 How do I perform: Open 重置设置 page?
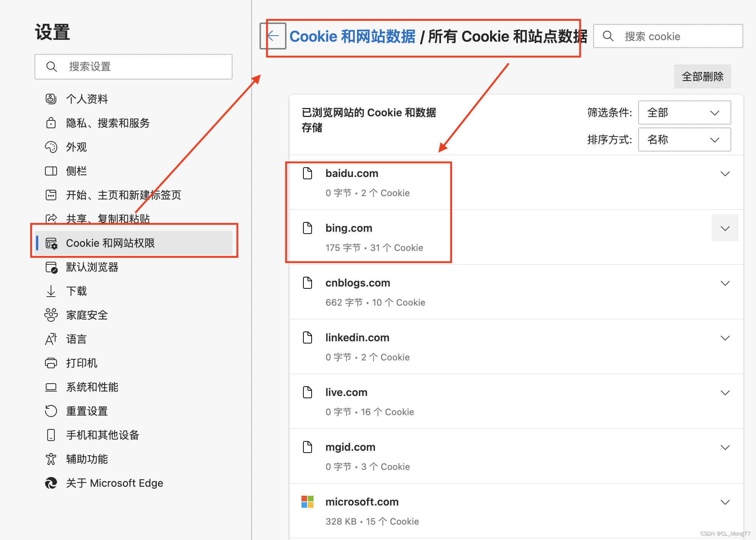[133, 411]
